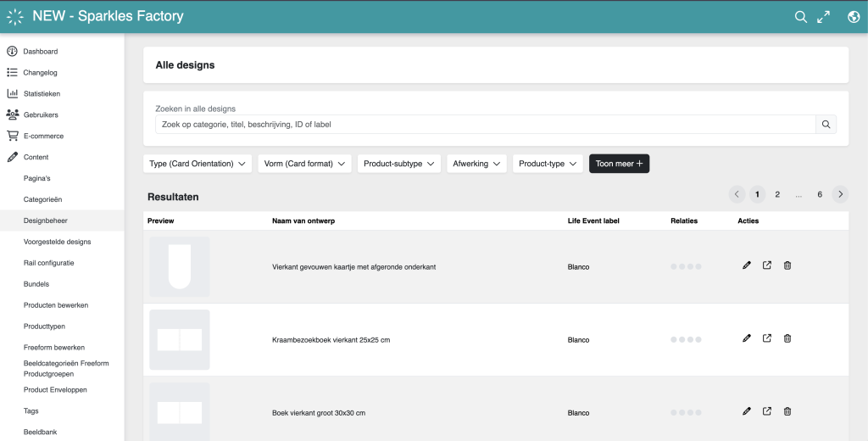Viewport: 868px width, 441px height.
Task: Delete the Boek vierkant groot 30x30 design
Action: tap(787, 411)
